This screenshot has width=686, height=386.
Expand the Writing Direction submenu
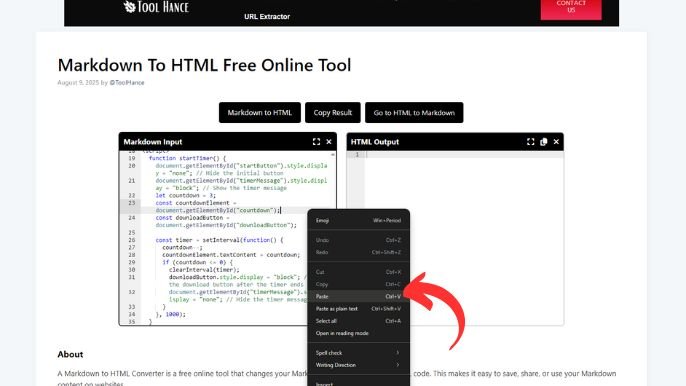click(x=358, y=365)
